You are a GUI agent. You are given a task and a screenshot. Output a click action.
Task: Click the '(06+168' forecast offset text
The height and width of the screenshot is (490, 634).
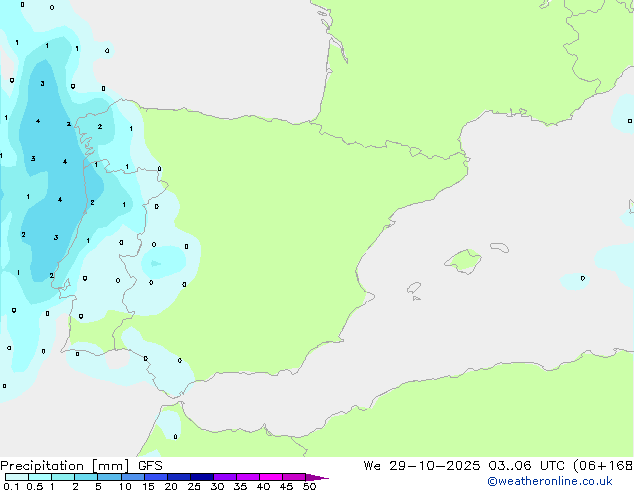[x=603, y=466]
